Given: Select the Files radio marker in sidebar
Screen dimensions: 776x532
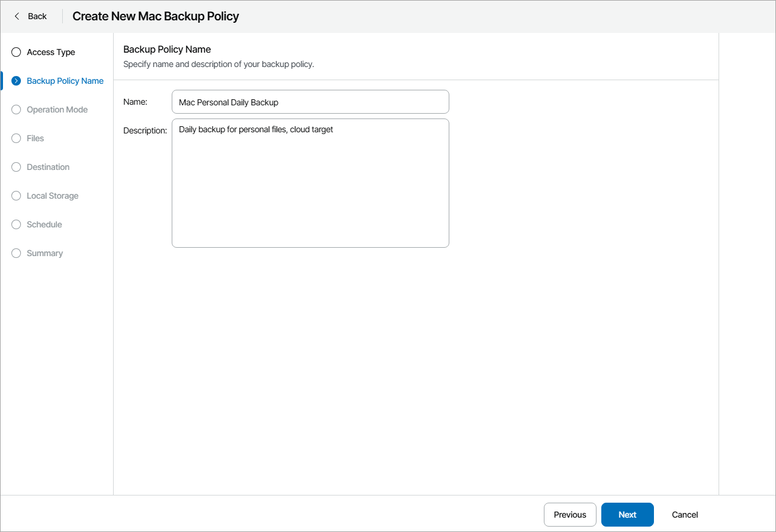Looking at the screenshot, I should pyautogui.click(x=16, y=138).
